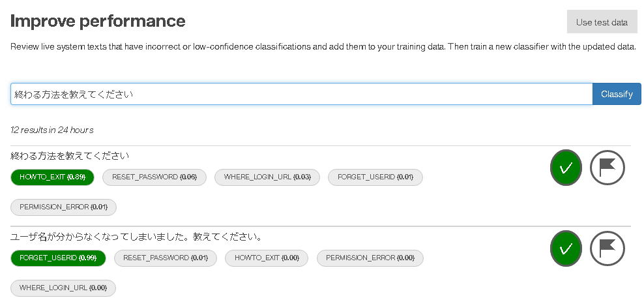
Task: Select FORGET_USERID (0.01) label
Action: click(375, 177)
